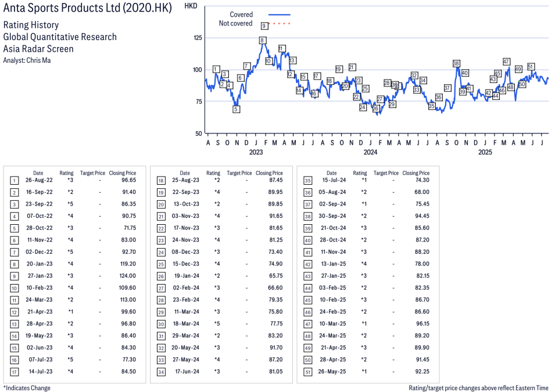Click chart marker 11 on the chart
Viewport: 555px width, 392px height.
282,48
